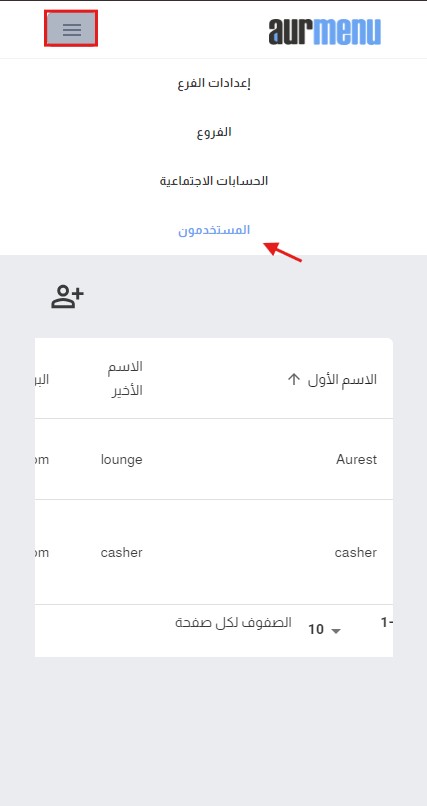This screenshot has width=427, height=806.
Task: Open rows per page dropdown showing 10
Action: [324, 630]
